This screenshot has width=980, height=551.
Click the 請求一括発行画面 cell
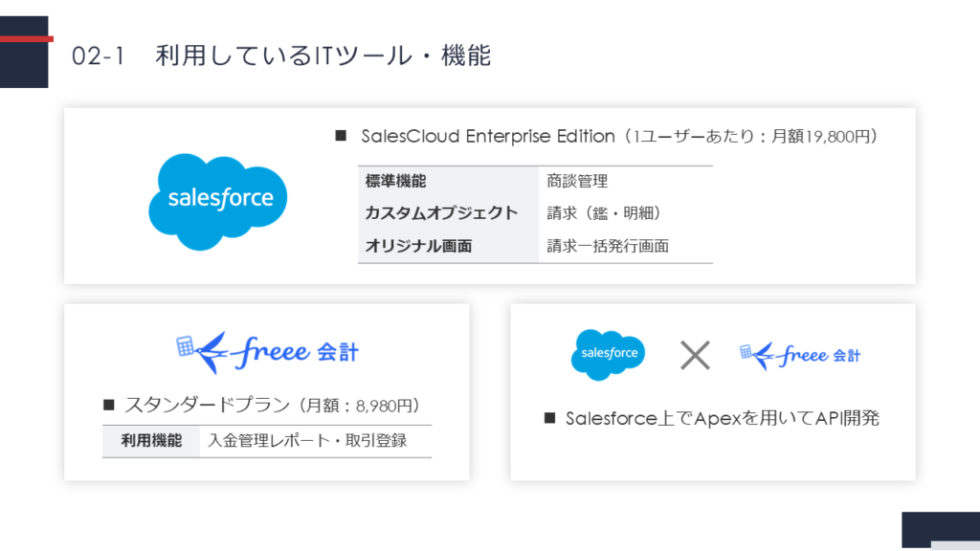[608, 246]
